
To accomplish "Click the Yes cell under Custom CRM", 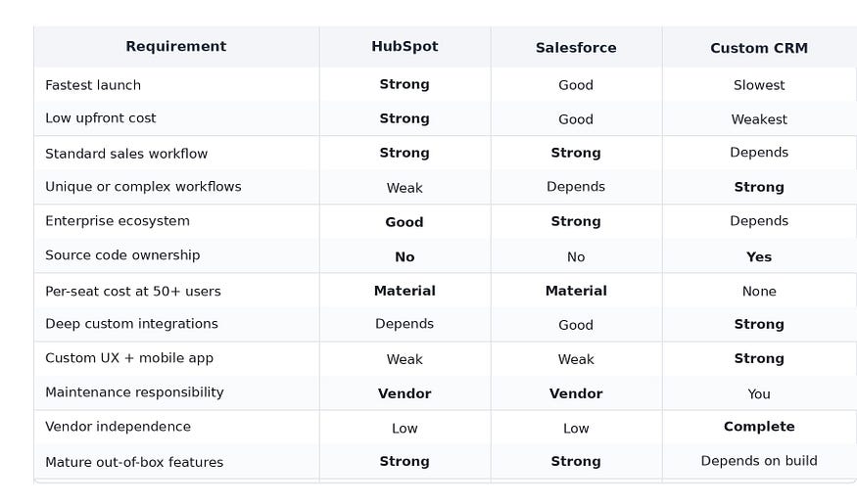I will (759, 256).
